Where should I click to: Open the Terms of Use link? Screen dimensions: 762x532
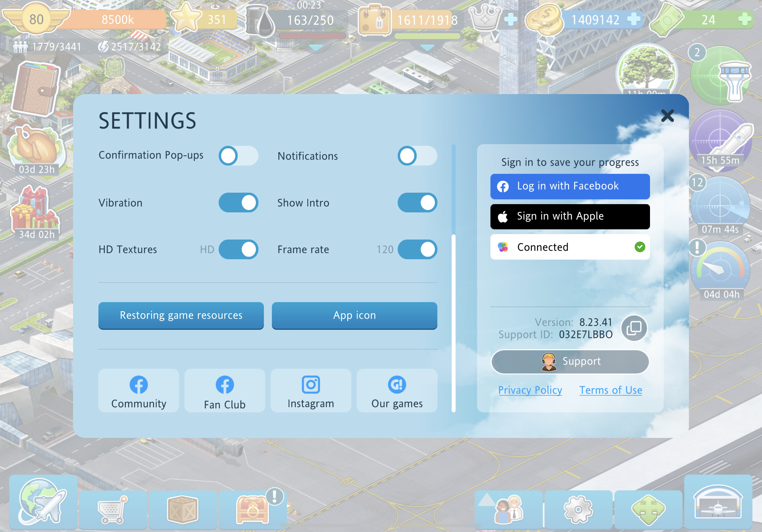[611, 390]
